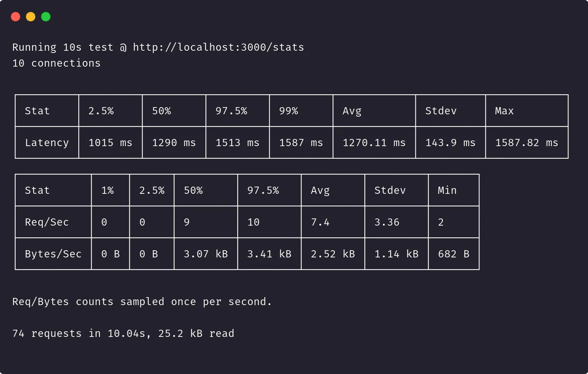Click the red close window button
The width and height of the screenshot is (588, 374).
[x=16, y=17]
